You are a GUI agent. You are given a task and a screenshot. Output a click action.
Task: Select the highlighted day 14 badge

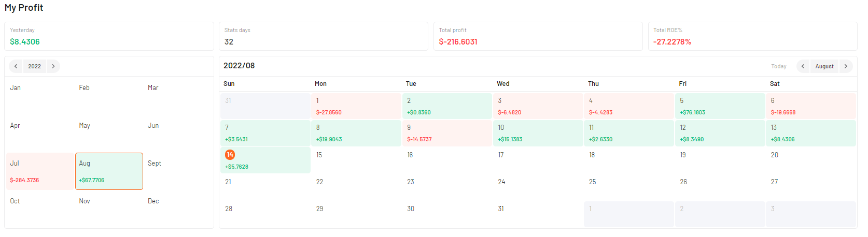pos(230,155)
